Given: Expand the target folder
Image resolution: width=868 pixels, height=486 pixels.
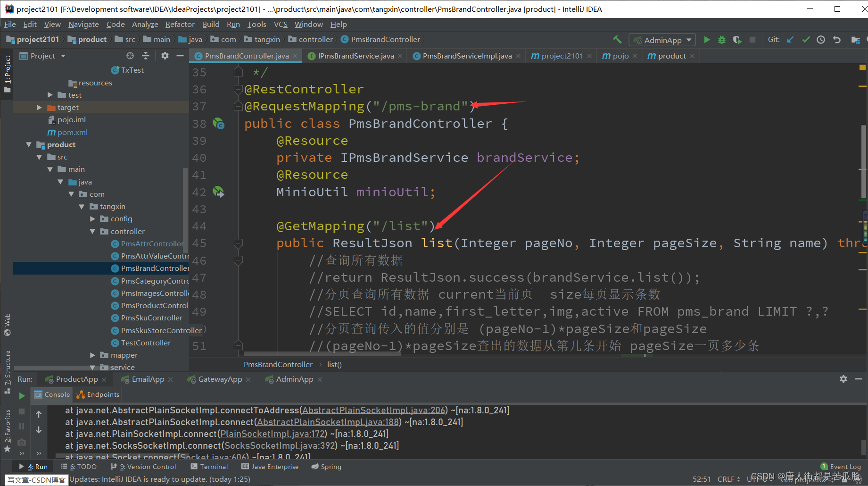Looking at the screenshot, I should [39, 108].
